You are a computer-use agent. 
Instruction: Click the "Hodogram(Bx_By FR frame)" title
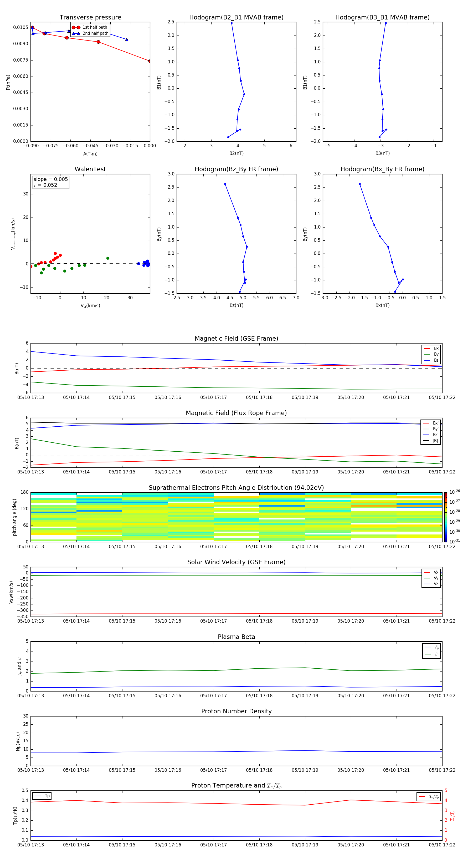click(382, 169)
